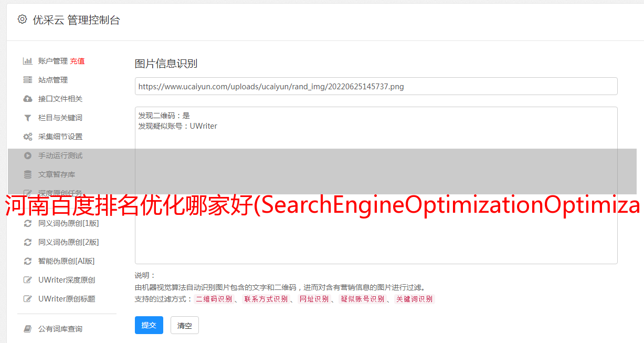This screenshot has width=644, height=343.
Task: Open 同义词伪原创[2版]
Action: tap(69, 242)
